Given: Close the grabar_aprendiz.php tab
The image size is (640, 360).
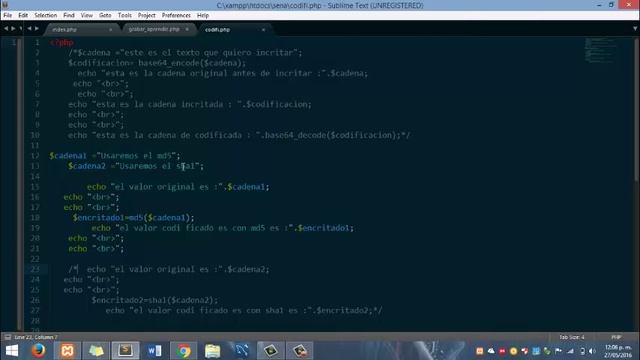Looking at the screenshot, I should pyautogui.click(x=187, y=29).
